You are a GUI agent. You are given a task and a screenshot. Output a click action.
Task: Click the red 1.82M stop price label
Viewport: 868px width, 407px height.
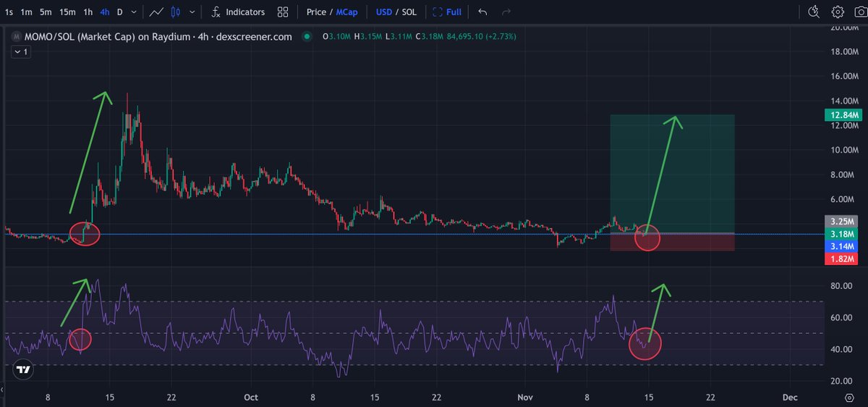(842, 259)
